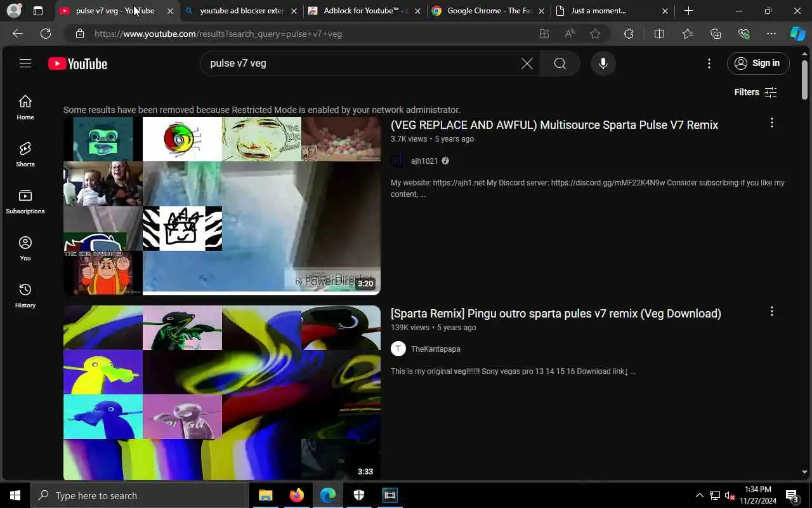Open YouTube settings three-dot menu
The height and width of the screenshot is (508, 812).
pyautogui.click(x=709, y=63)
